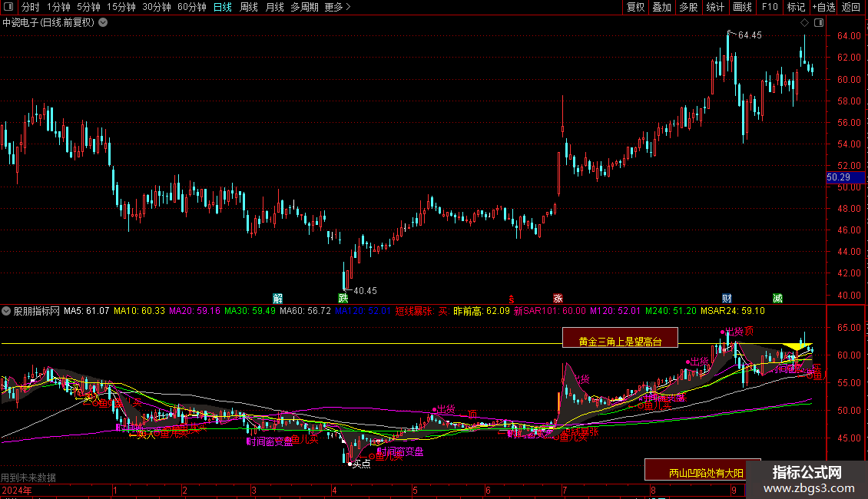Open the 解 event marker icon
Viewport: 868px width, 499px height.
point(278,299)
